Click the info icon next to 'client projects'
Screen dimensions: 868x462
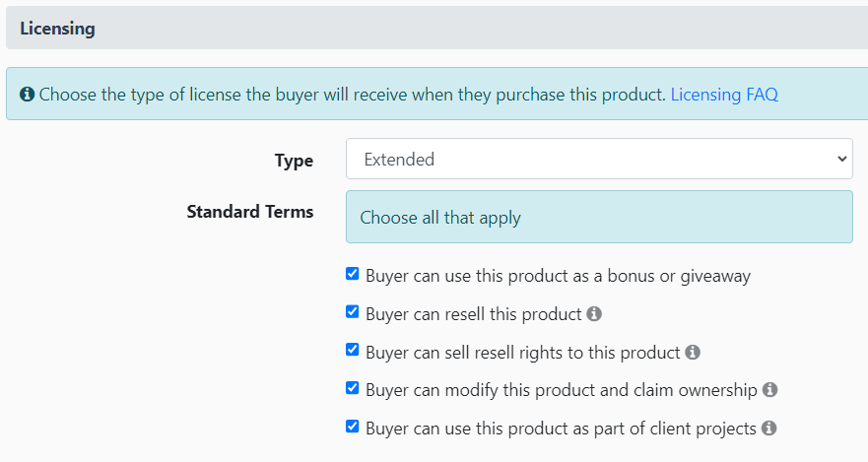768,429
